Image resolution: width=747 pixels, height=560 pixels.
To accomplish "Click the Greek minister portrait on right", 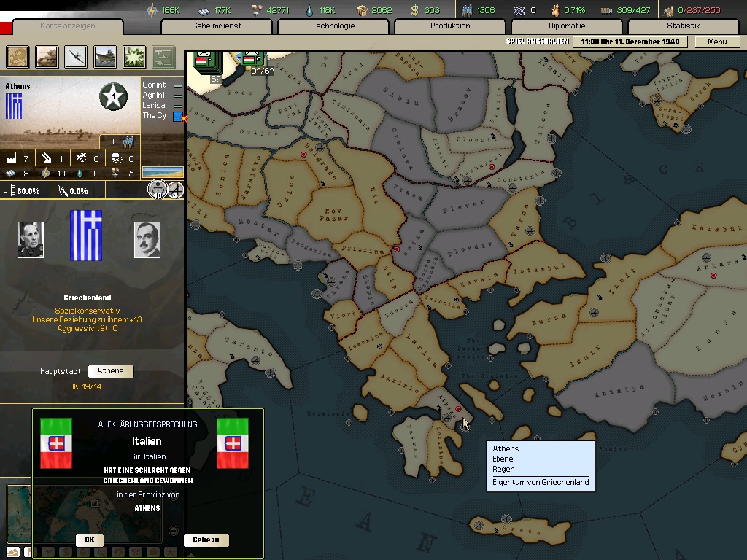I will (x=147, y=240).
